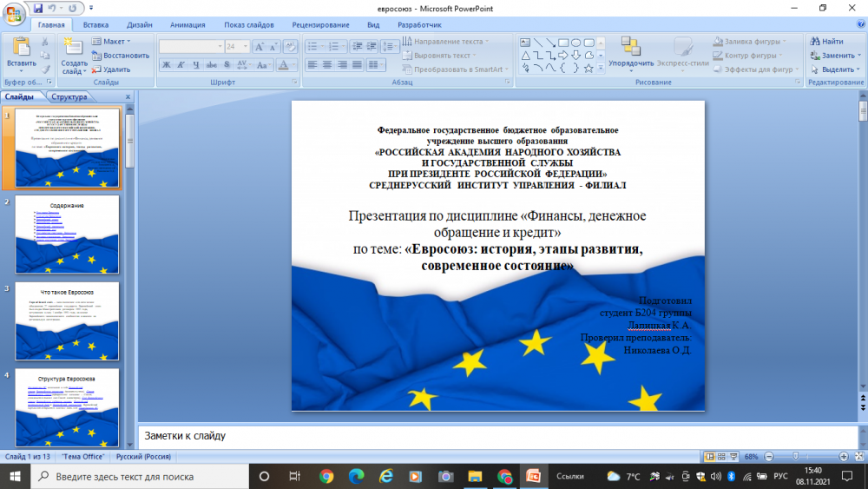Image resolution: width=868 pixels, height=489 pixels.
Task: Expand the shapes gallery More arrow
Action: tap(600, 69)
